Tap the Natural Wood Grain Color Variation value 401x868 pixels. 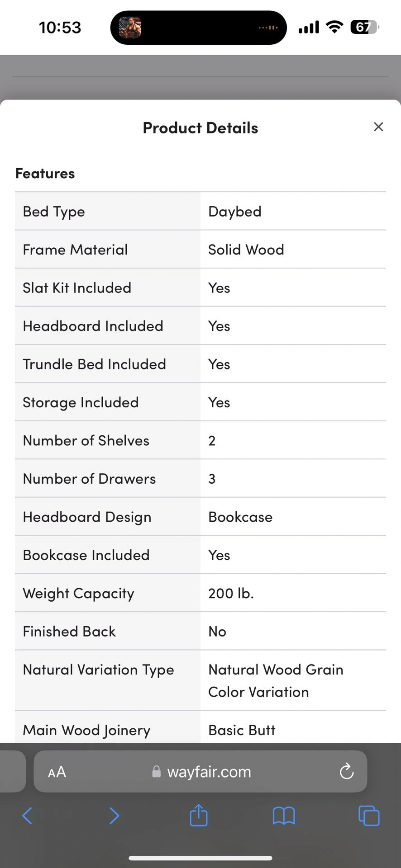tap(276, 680)
